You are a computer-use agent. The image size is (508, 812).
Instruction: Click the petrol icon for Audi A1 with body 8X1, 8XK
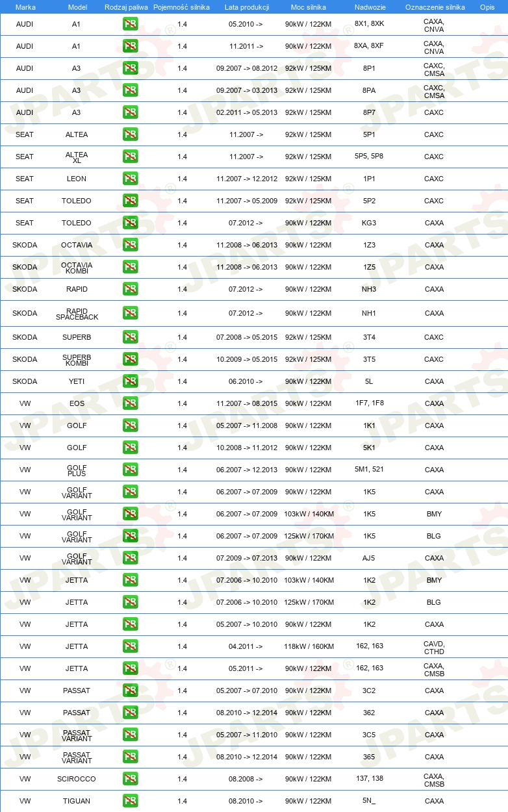click(130, 24)
